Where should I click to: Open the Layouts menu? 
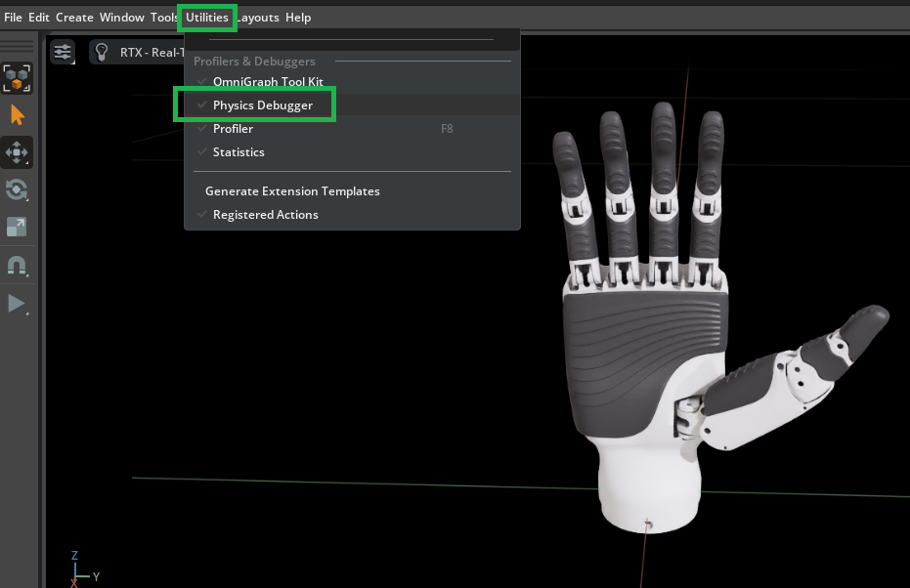(x=257, y=17)
